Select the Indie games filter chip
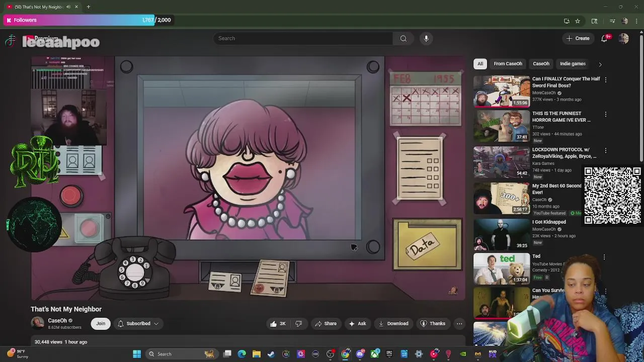The height and width of the screenshot is (362, 644). pyautogui.click(x=573, y=64)
